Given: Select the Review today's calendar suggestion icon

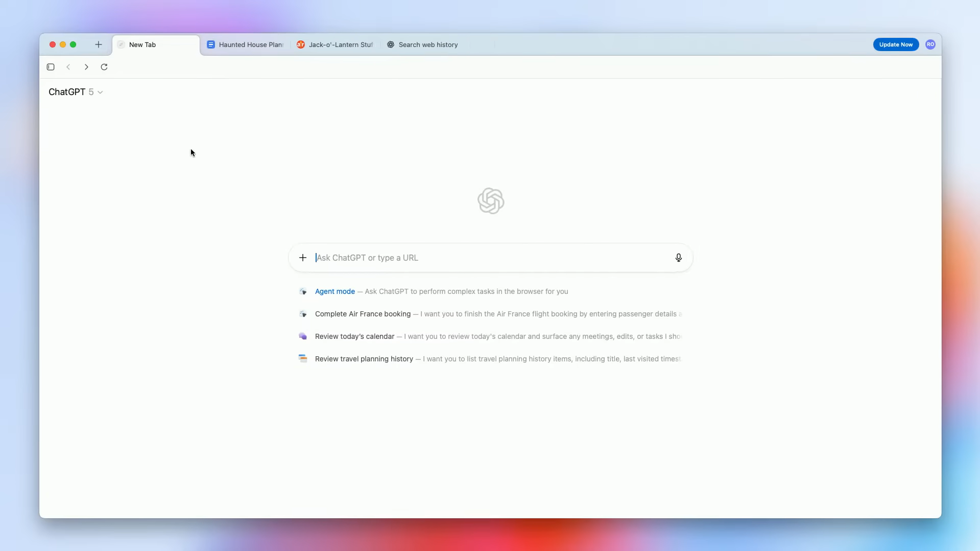Looking at the screenshot, I should click(303, 336).
